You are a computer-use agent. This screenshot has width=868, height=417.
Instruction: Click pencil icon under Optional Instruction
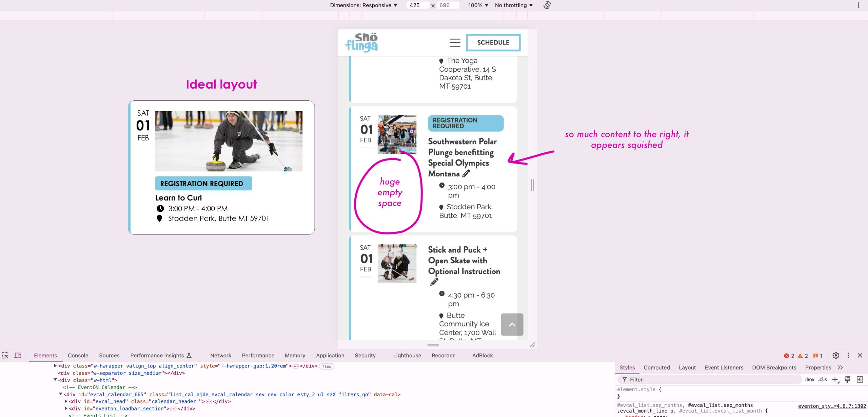click(434, 282)
